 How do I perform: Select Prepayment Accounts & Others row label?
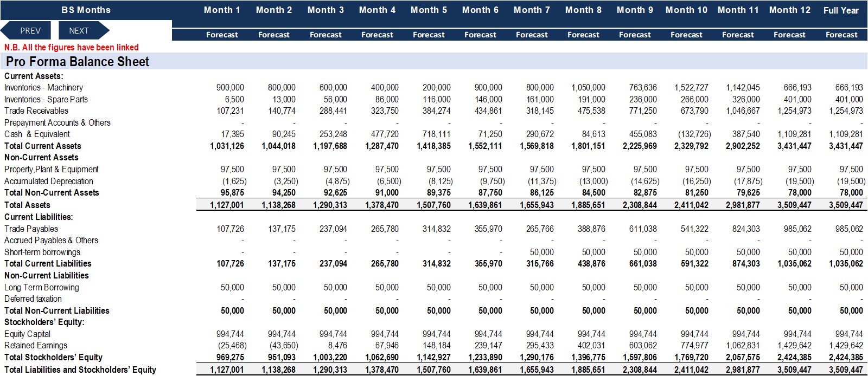[57, 122]
